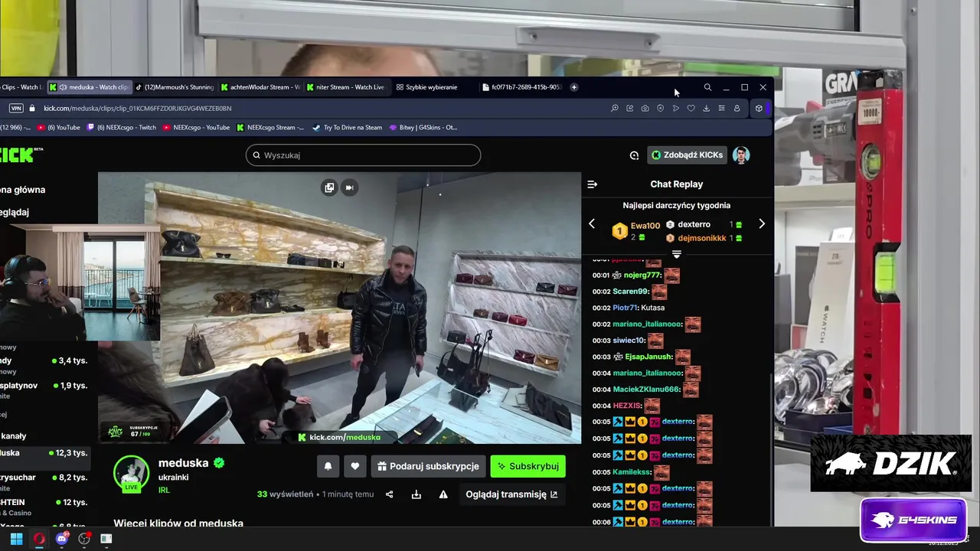Collapse the chat with the Chat Replay arrow icon
The height and width of the screenshot is (551, 980).
coord(592,184)
